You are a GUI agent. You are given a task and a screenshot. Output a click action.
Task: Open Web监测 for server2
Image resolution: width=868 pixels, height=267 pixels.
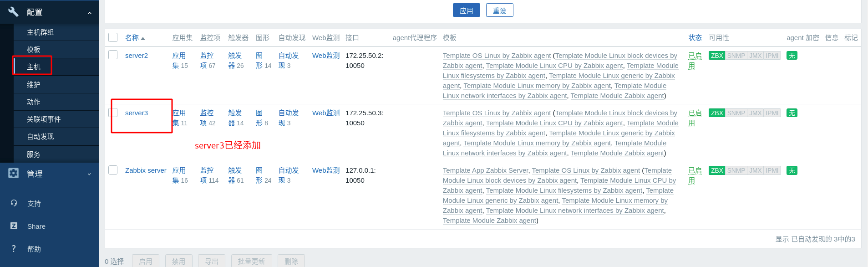(326, 56)
